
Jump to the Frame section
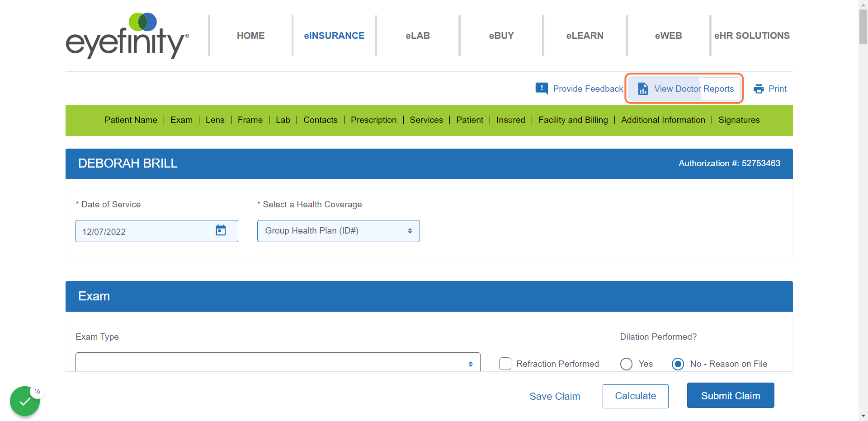[250, 120]
